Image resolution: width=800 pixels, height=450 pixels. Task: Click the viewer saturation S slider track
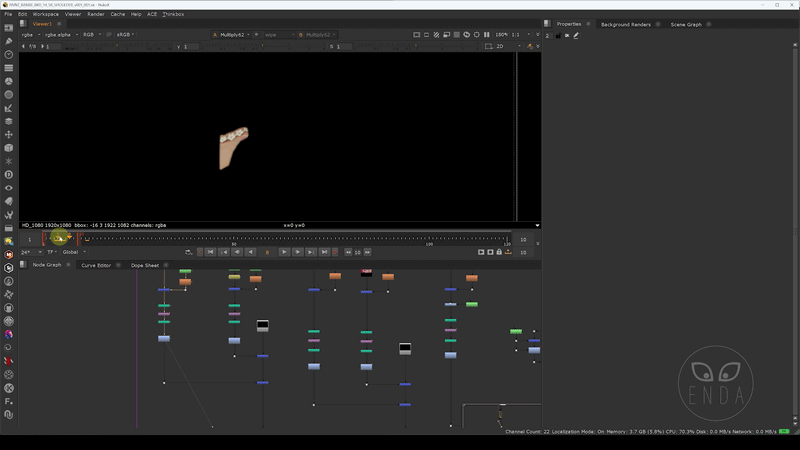click(x=414, y=46)
